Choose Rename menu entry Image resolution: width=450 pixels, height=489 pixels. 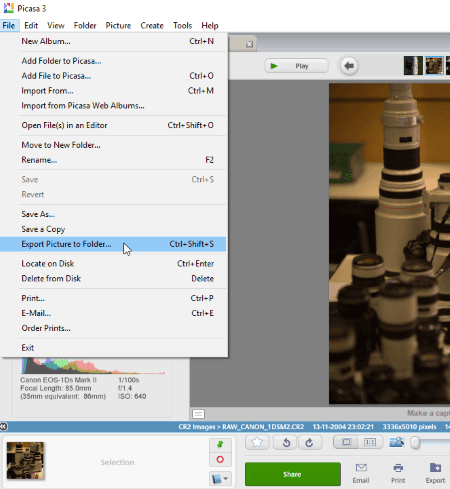click(113, 160)
